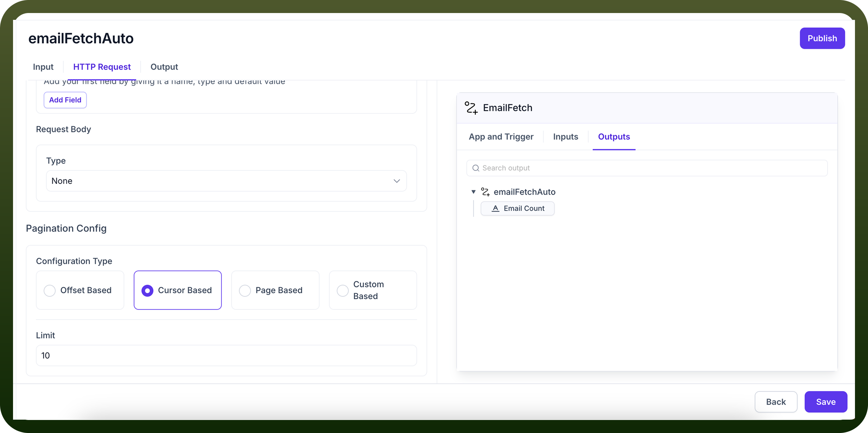Click the magnifier icon in Search output
This screenshot has height=433, width=868.
point(475,168)
